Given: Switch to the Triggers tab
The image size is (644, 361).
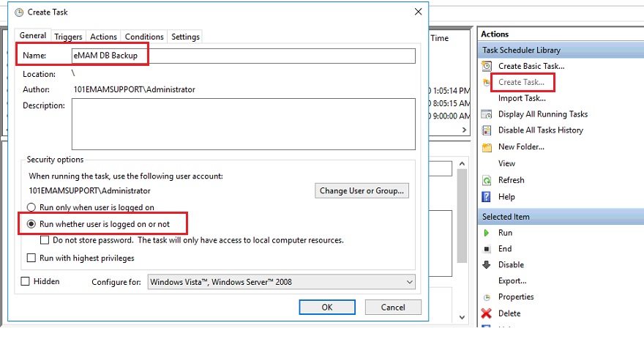Looking at the screenshot, I should coord(68,37).
